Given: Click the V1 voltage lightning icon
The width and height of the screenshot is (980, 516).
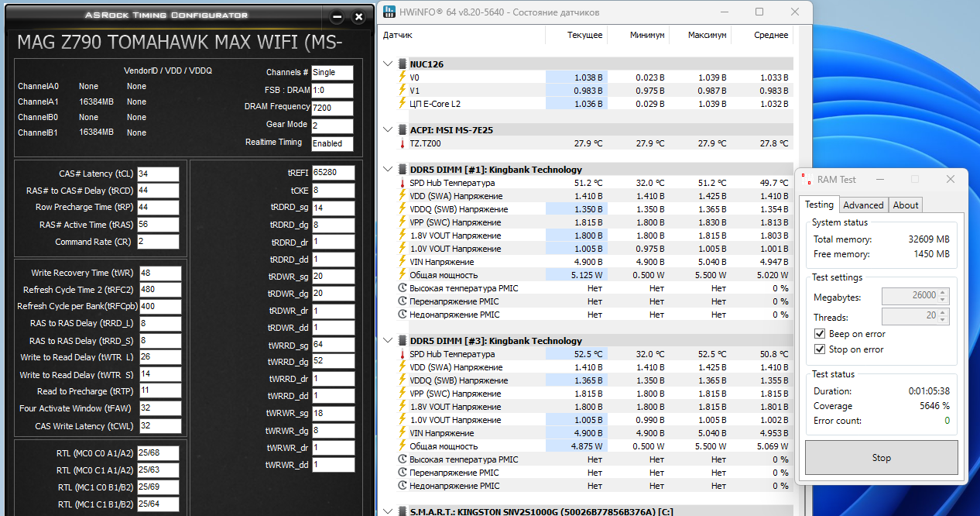Looking at the screenshot, I should (403, 91).
